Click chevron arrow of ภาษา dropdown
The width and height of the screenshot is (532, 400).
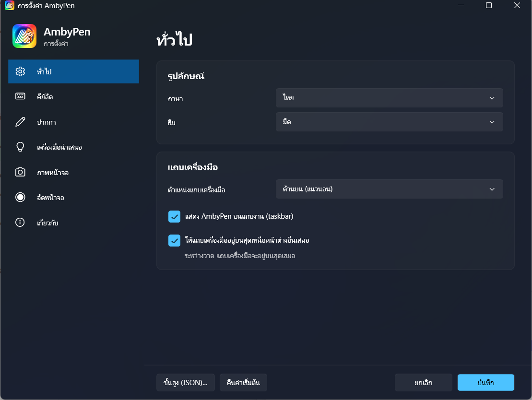[x=492, y=98]
